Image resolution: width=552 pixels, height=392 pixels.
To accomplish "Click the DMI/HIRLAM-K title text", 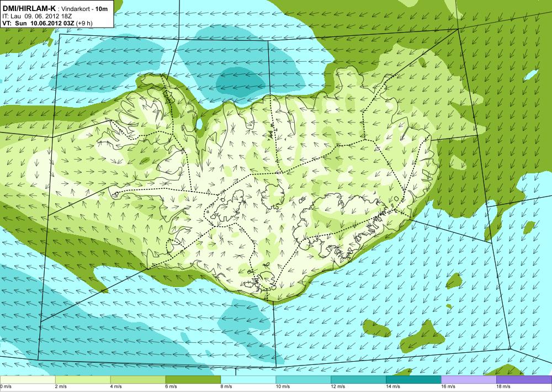I will (x=29, y=9).
